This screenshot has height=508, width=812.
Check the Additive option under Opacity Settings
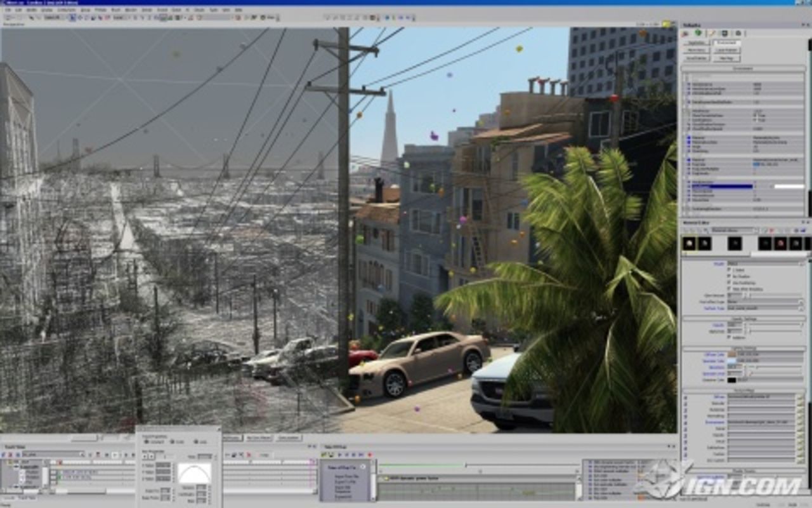tap(729, 337)
